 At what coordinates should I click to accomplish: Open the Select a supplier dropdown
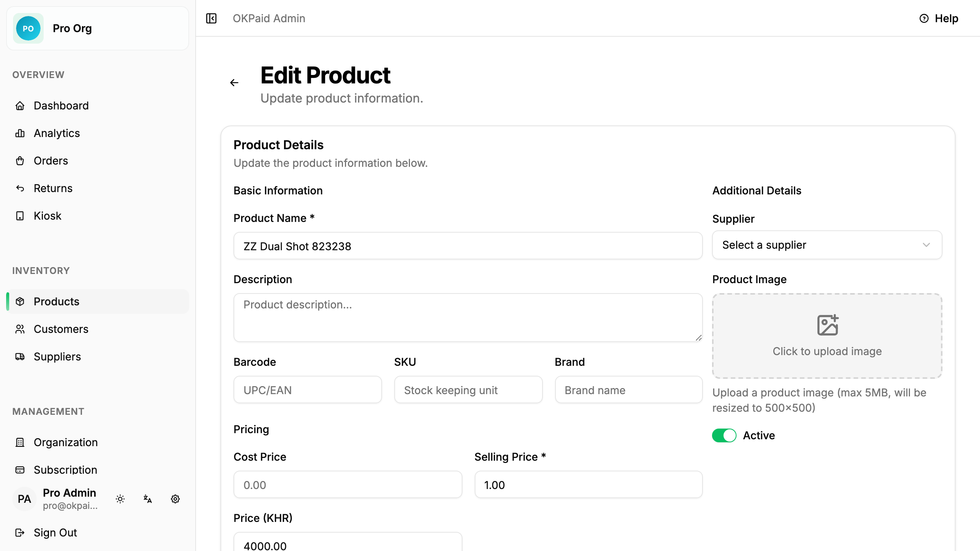pos(827,245)
